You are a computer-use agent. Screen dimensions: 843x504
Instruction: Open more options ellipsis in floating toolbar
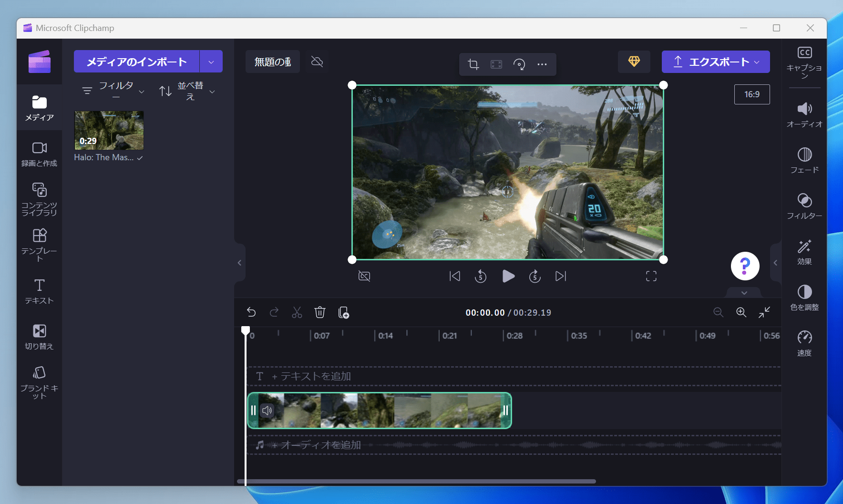pyautogui.click(x=542, y=64)
